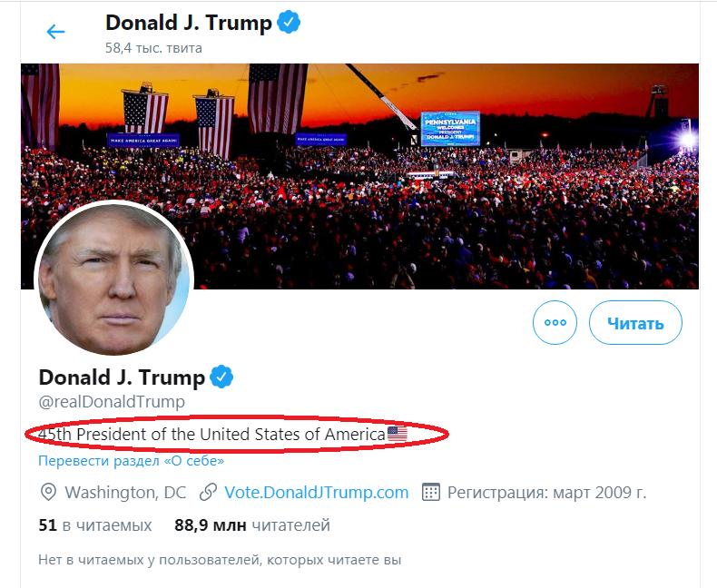717x588 pixels.
Task: Click the location pin icon
Action: (48, 493)
